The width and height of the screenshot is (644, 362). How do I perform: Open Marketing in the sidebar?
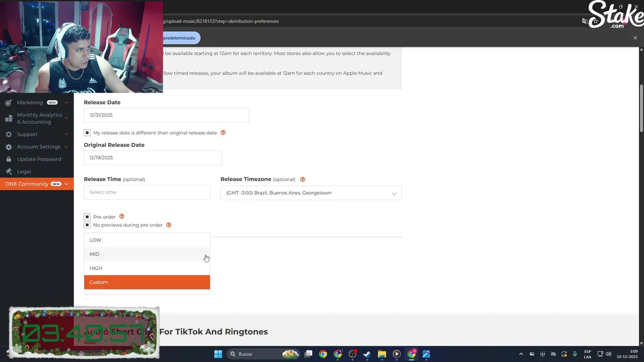30,103
